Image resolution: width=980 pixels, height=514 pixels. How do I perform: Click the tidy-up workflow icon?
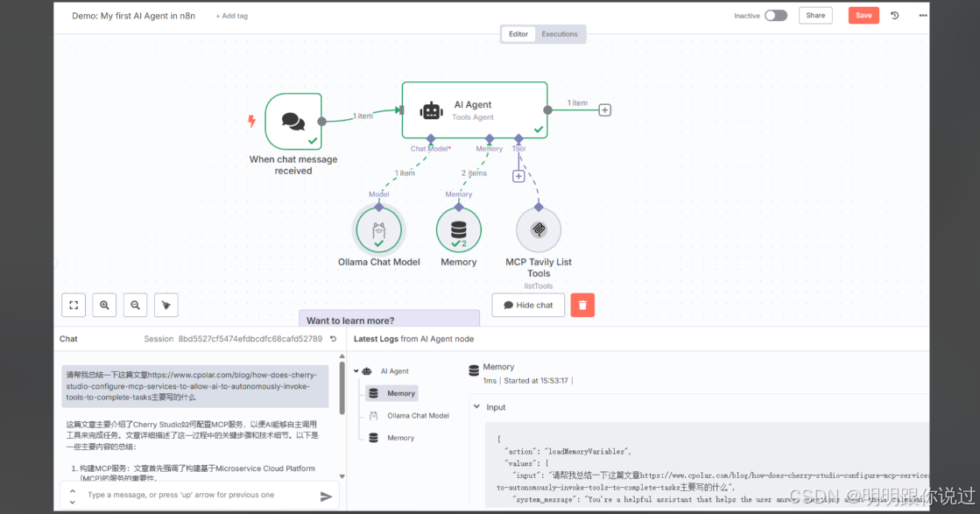pyautogui.click(x=166, y=305)
